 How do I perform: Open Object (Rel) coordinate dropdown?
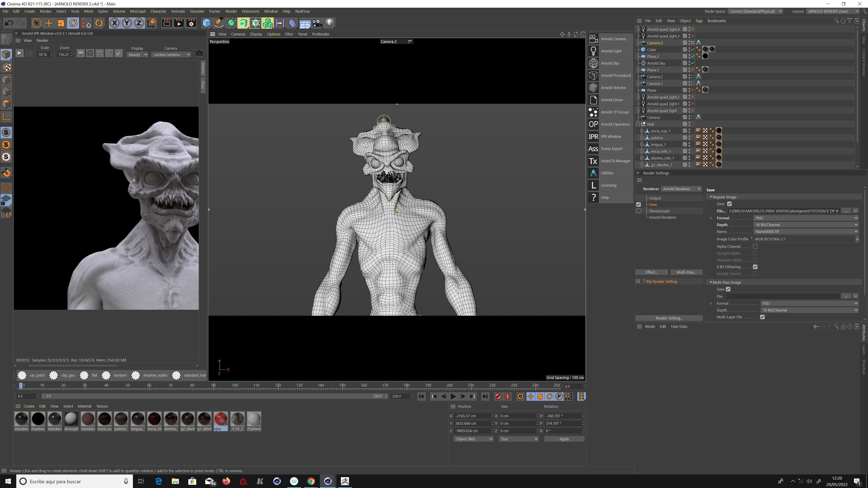pyautogui.click(x=473, y=439)
